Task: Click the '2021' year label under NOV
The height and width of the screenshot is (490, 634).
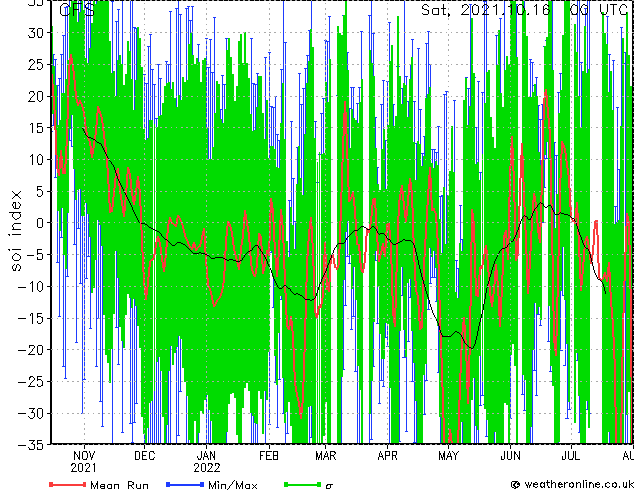Action: (83, 468)
